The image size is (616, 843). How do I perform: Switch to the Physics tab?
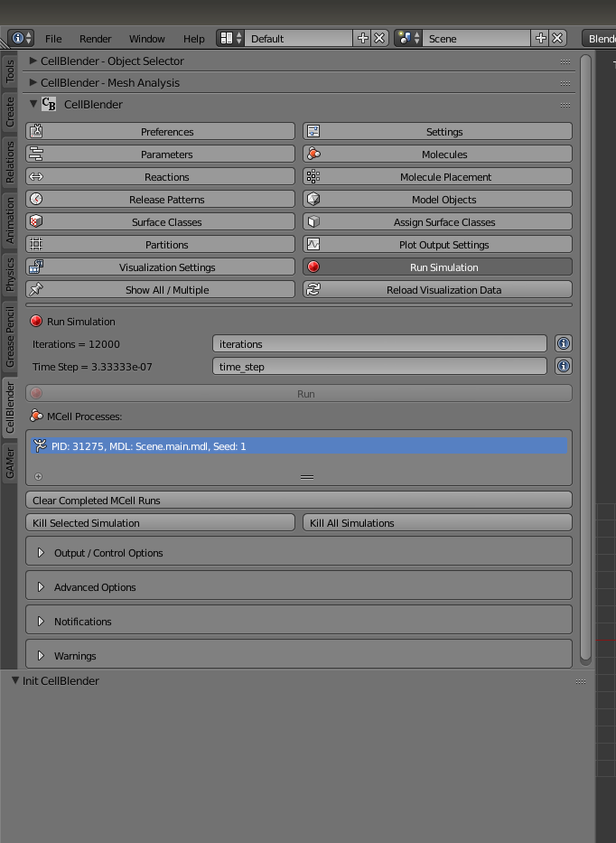[x=9, y=274]
